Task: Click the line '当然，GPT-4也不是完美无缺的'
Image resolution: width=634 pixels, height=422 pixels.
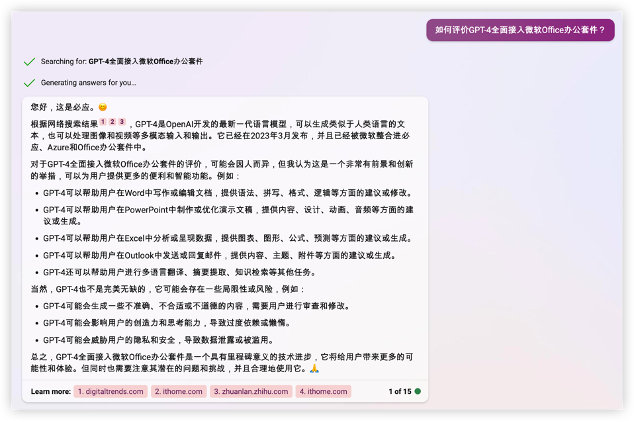Action: click(x=168, y=289)
